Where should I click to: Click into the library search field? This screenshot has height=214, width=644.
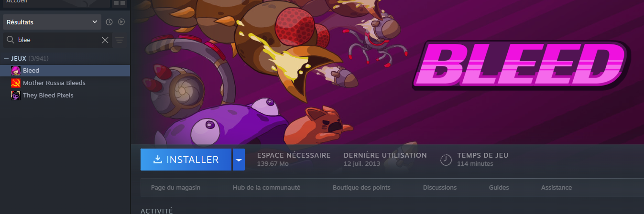[x=57, y=40]
